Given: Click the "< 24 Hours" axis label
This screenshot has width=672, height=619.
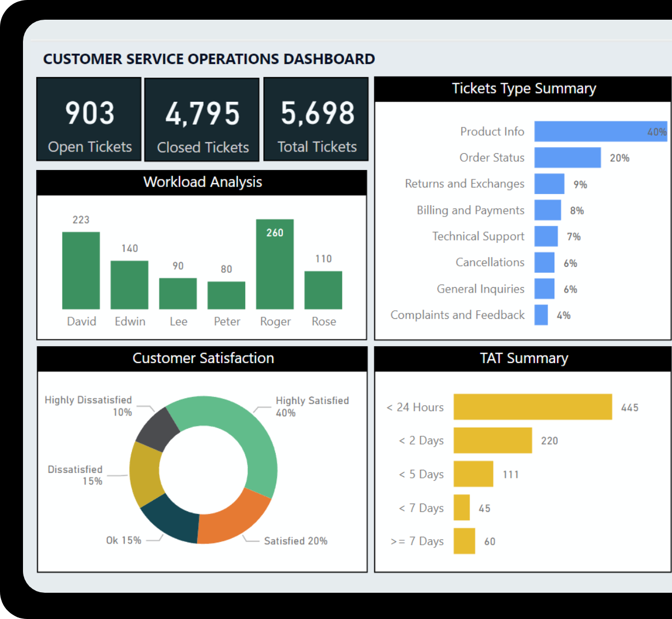Looking at the screenshot, I should (x=415, y=407).
